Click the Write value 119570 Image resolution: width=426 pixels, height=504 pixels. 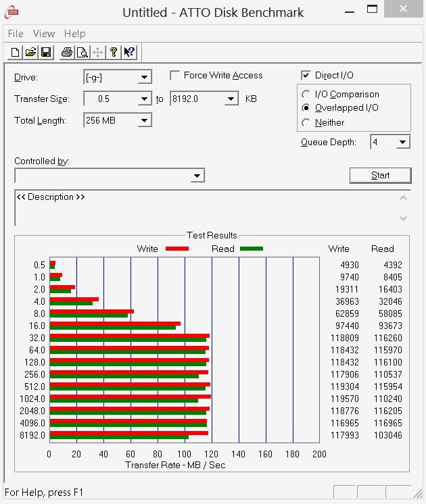click(x=345, y=399)
